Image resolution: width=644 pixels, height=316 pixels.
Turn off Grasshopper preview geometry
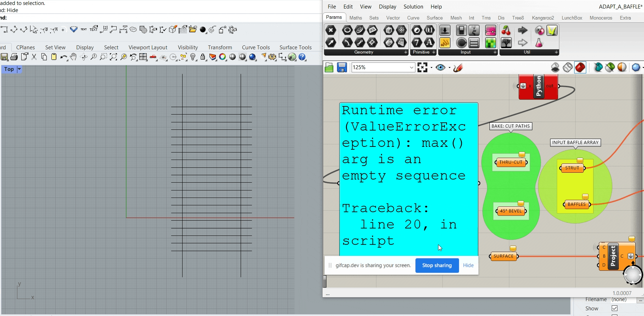coord(555,67)
